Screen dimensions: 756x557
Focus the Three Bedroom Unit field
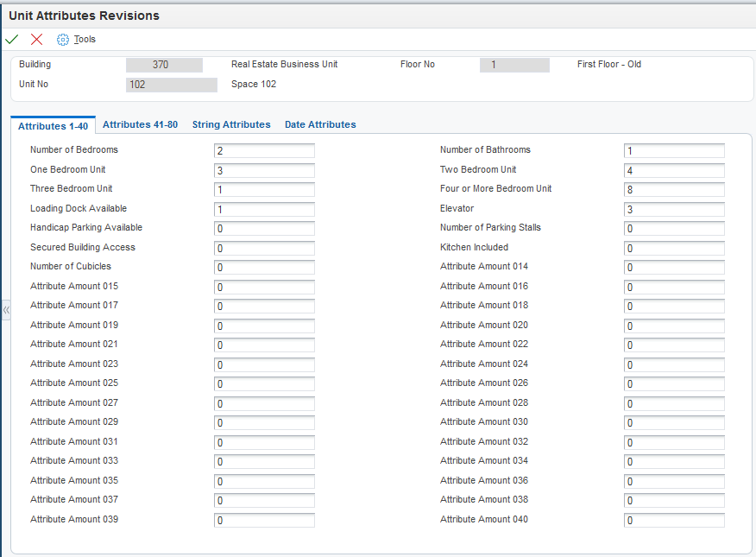point(264,189)
